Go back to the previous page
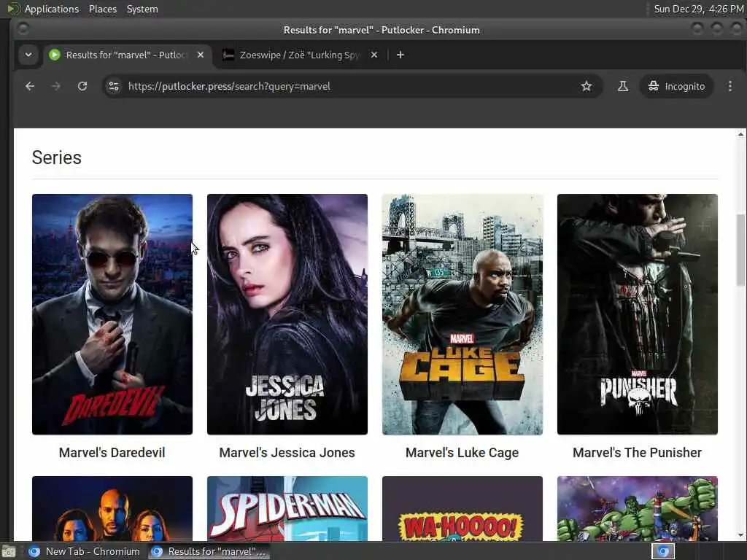This screenshot has height=560, width=747. pos(30,86)
